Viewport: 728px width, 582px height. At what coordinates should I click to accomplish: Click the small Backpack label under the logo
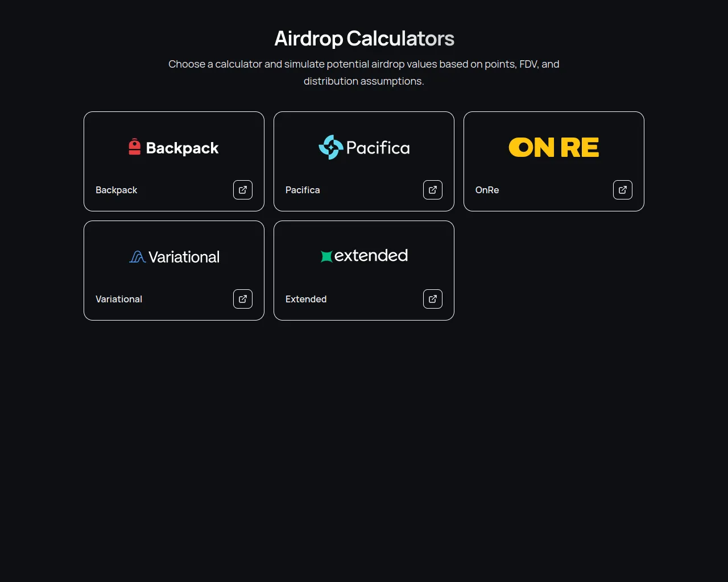pos(116,190)
